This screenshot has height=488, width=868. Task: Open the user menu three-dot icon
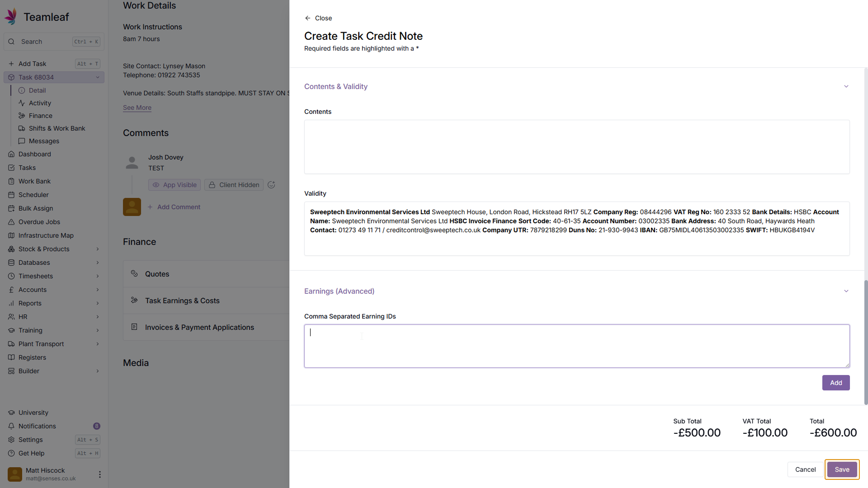click(x=99, y=474)
